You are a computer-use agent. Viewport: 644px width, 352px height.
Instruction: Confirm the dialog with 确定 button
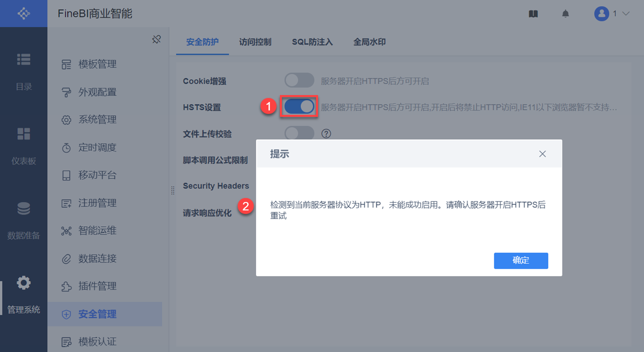[521, 260]
